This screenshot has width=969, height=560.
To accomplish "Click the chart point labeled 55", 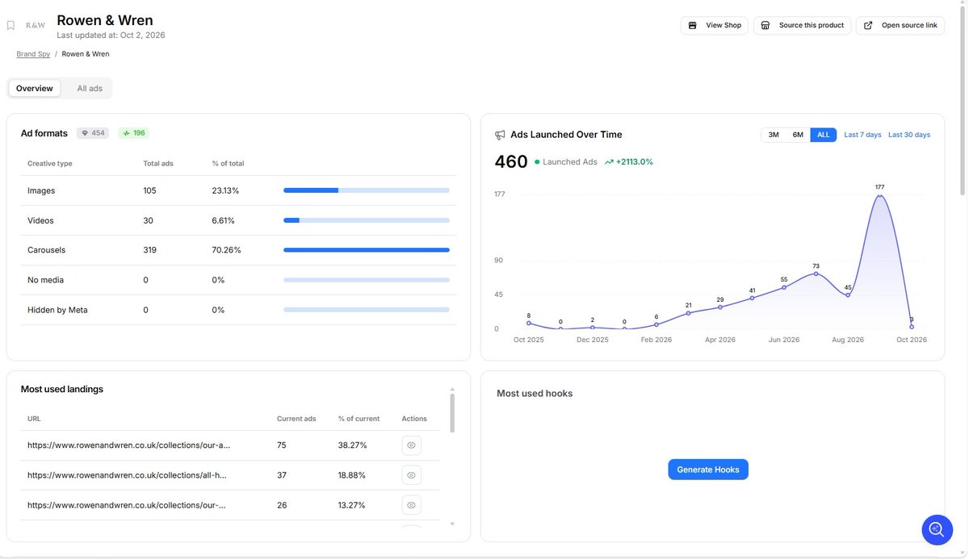I will point(784,287).
